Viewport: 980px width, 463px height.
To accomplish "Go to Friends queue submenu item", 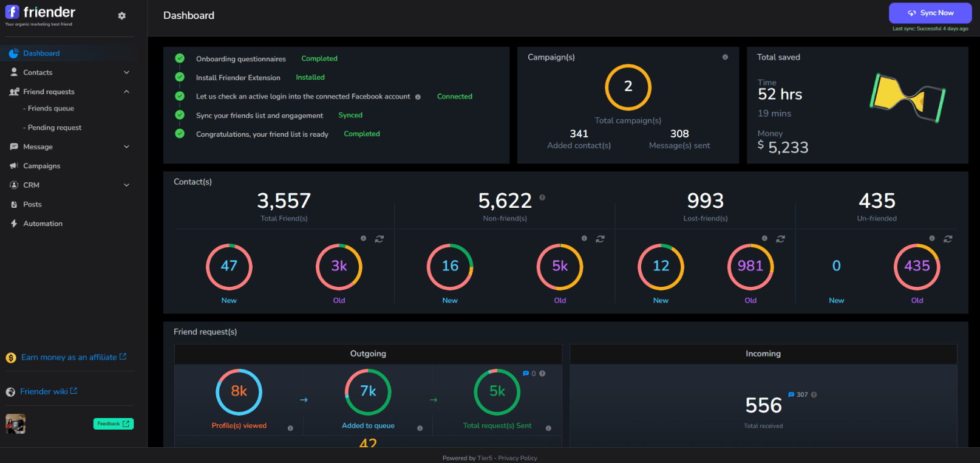I will click(51, 109).
